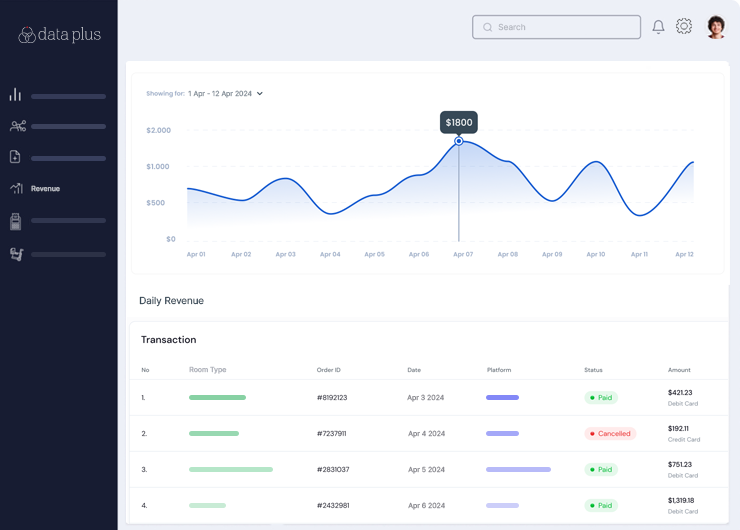The width and height of the screenshot is (740, 530).
Task: Click date Apr 5 2024
Action: (x=427, y=470)
